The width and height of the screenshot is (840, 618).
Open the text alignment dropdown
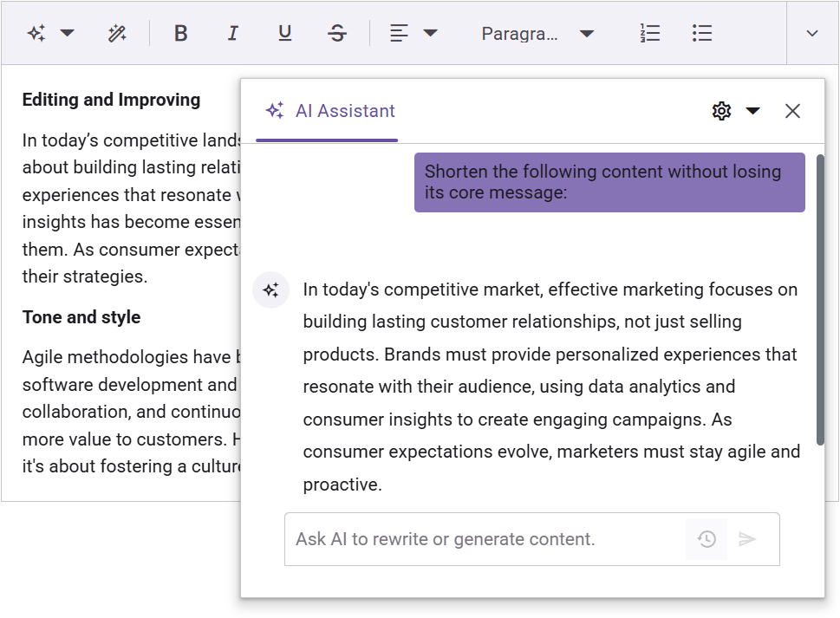click(x=408, y=32)
